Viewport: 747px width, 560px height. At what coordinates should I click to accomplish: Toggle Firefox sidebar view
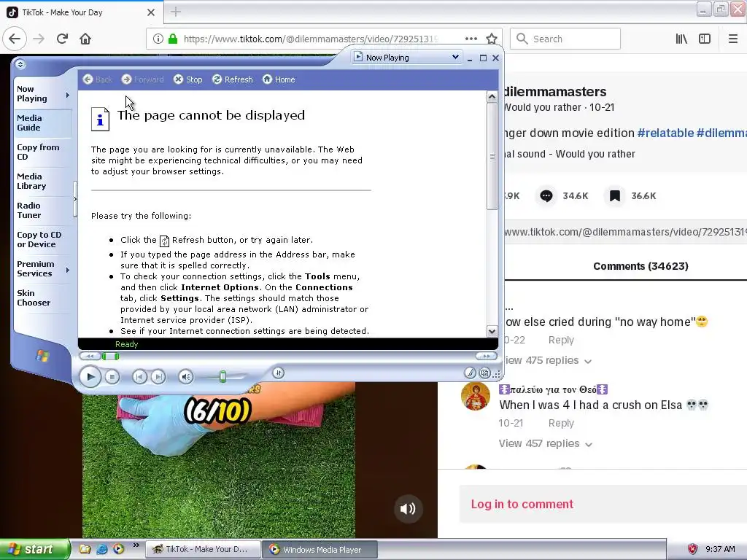click(x=705, y=39)
